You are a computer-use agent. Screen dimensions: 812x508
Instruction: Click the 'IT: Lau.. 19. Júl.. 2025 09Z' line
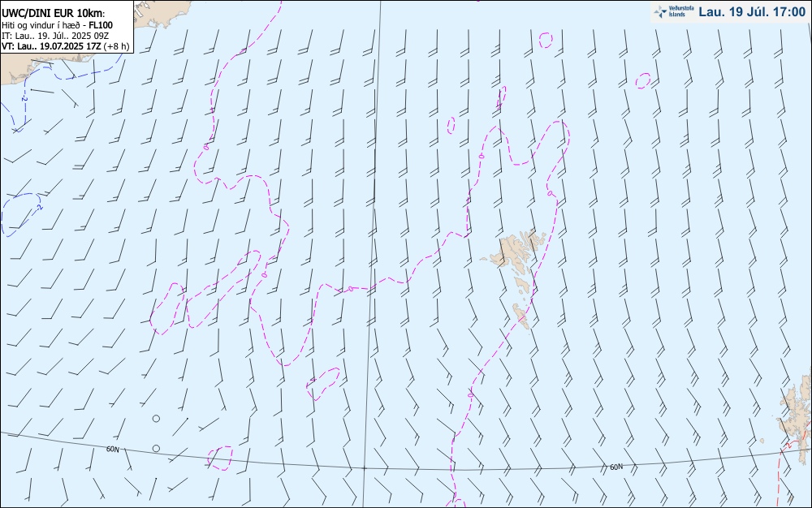pos(55,36)
